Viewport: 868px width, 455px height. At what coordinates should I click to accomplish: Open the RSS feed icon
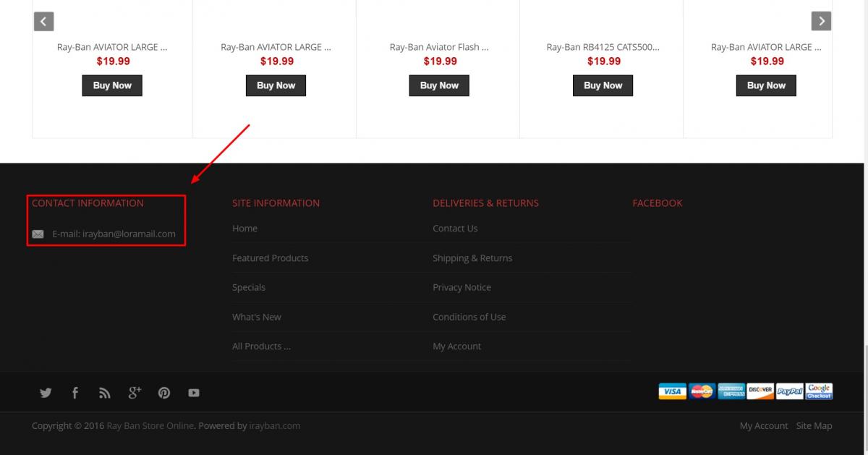(x=105, y=393)
